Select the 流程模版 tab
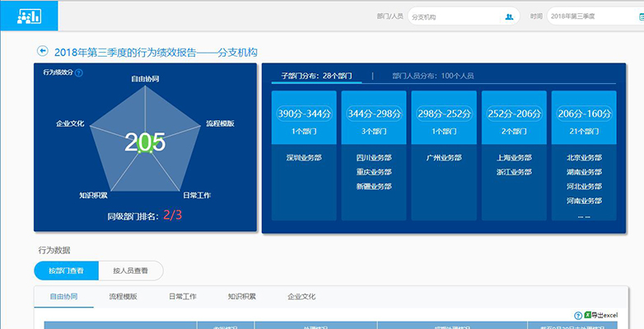644x329 pixels. point(123,296)
